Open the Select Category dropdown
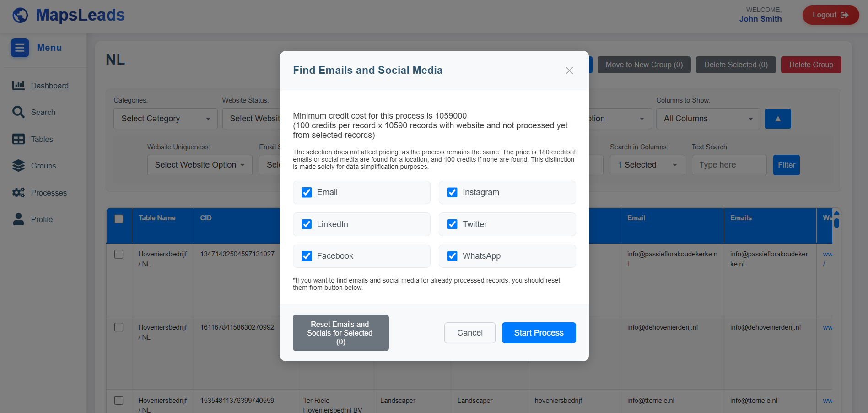This screenshot has width=868, height=413. (165, 119)
